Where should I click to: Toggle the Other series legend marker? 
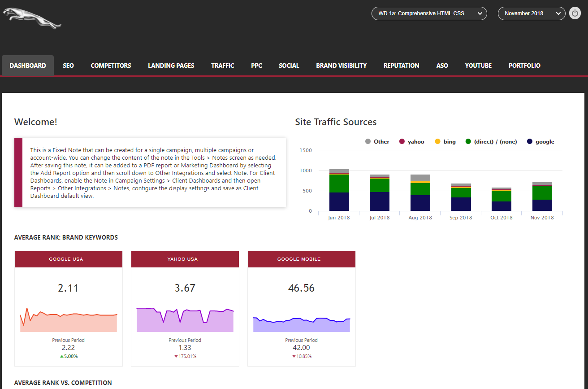[368, 142]
